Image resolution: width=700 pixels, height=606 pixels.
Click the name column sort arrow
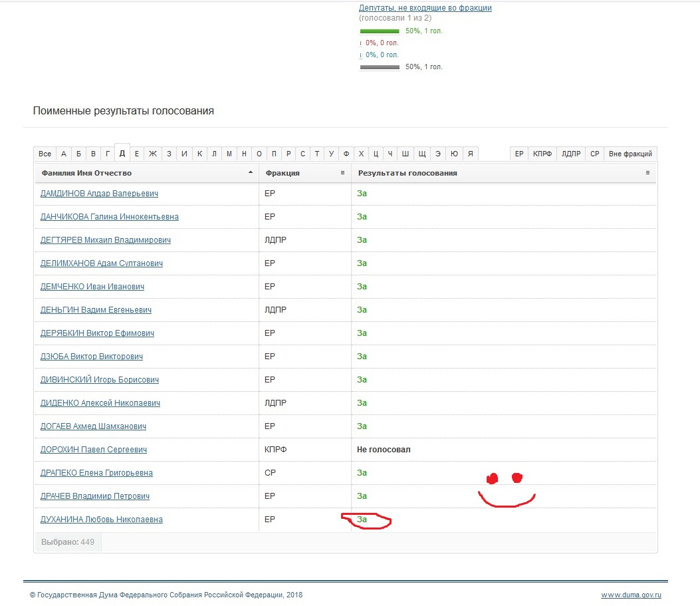[x=251, y=172]
